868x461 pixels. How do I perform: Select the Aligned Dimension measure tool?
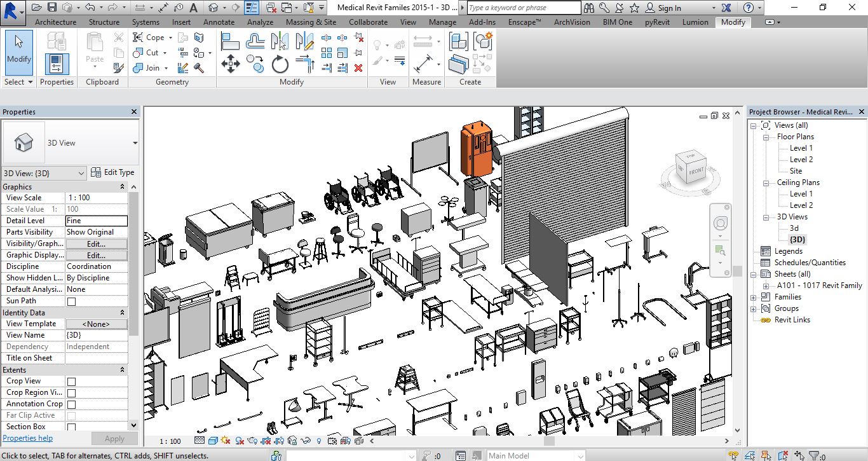coord(423,64)
